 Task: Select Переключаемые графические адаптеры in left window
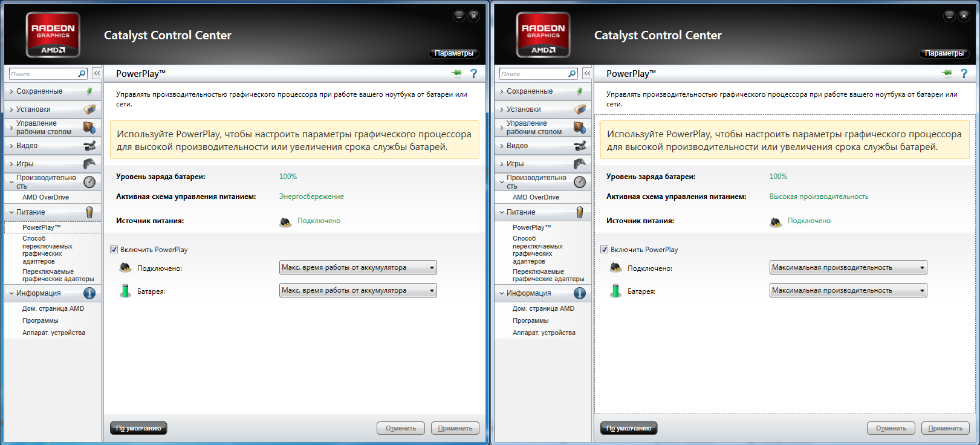(x=58, y=275)
